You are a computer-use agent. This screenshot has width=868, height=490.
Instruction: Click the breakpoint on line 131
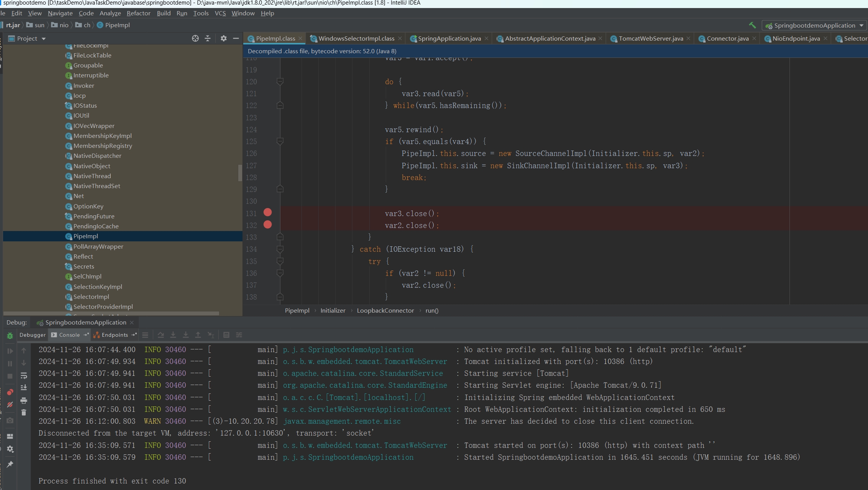click(268, 213)
